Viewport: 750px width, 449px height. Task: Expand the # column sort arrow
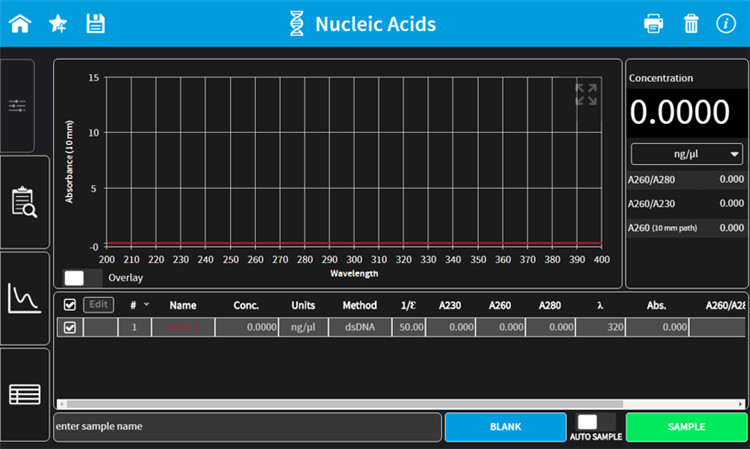[x=147, y=305]
